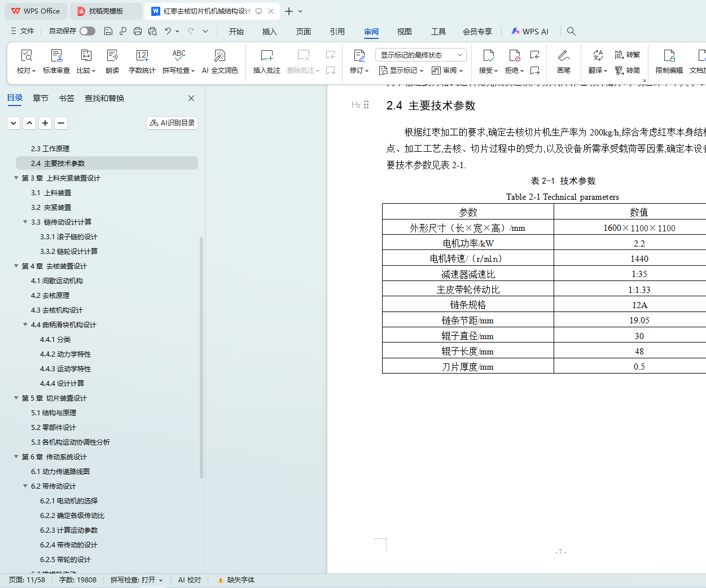This screenshot has width=706, height=588.
Task: Close the navigation side panel
Action: point(191,98)
